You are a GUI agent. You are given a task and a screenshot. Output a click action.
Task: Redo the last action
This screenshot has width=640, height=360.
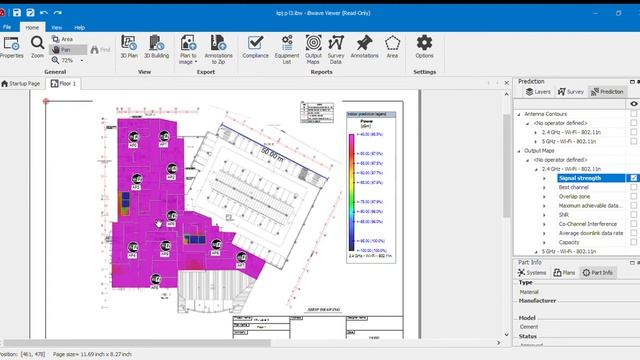click(58, 13)
